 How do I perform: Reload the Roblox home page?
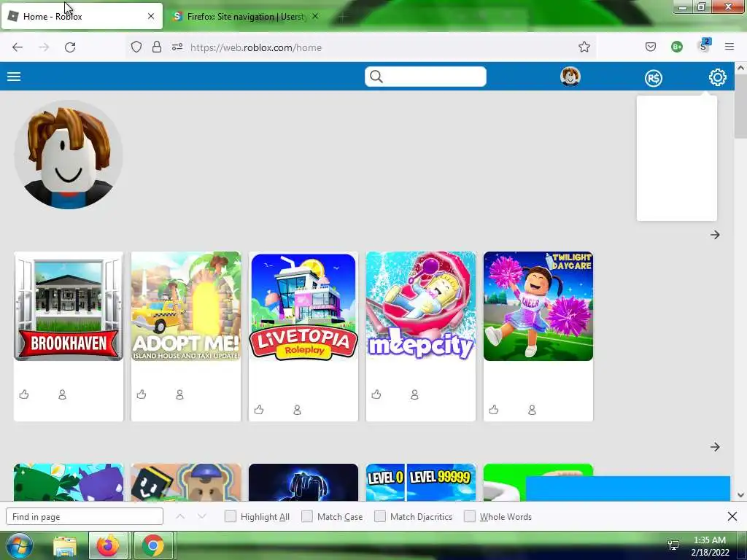click(x=70, y=47)
